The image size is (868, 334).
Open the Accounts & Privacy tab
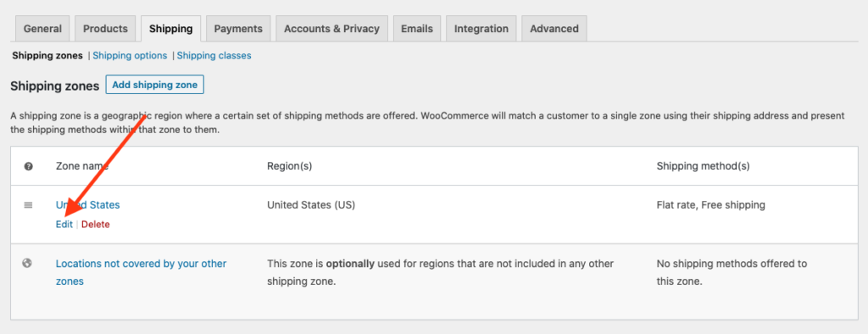click(331, 29)
